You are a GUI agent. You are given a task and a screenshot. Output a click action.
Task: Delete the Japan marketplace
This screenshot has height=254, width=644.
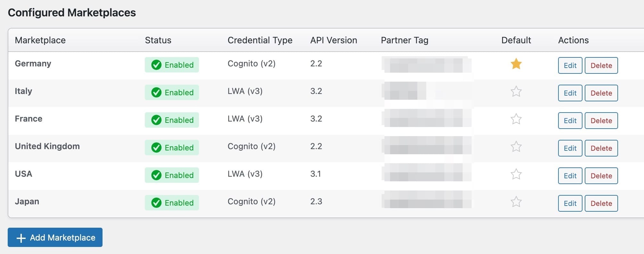coord(601,203)
